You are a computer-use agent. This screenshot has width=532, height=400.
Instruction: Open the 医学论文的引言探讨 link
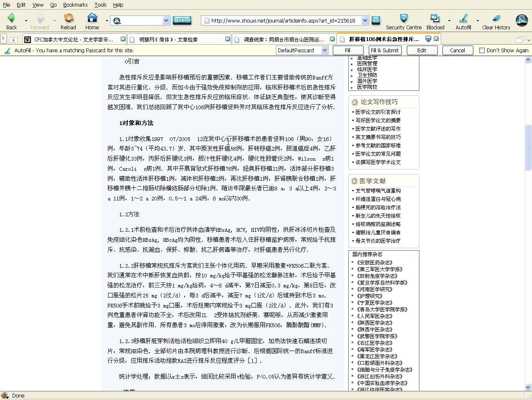coord(378,112)
